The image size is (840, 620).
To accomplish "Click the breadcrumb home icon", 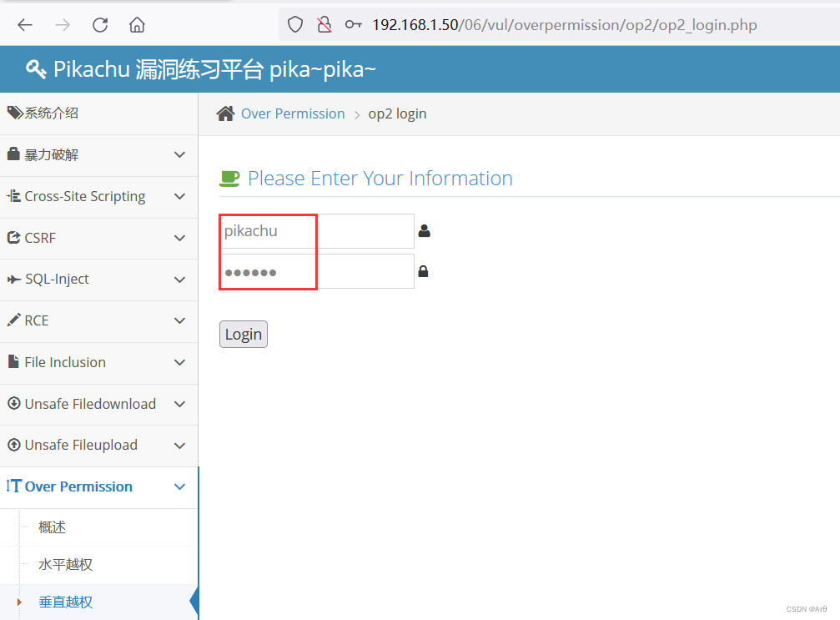I will click(x=225, y=113).
